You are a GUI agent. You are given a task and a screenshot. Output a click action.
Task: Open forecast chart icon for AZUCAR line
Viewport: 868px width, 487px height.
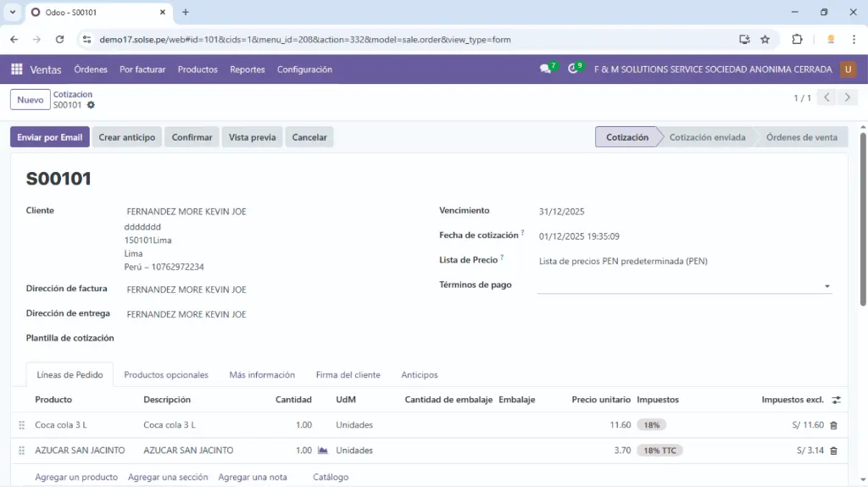(322, 451)
